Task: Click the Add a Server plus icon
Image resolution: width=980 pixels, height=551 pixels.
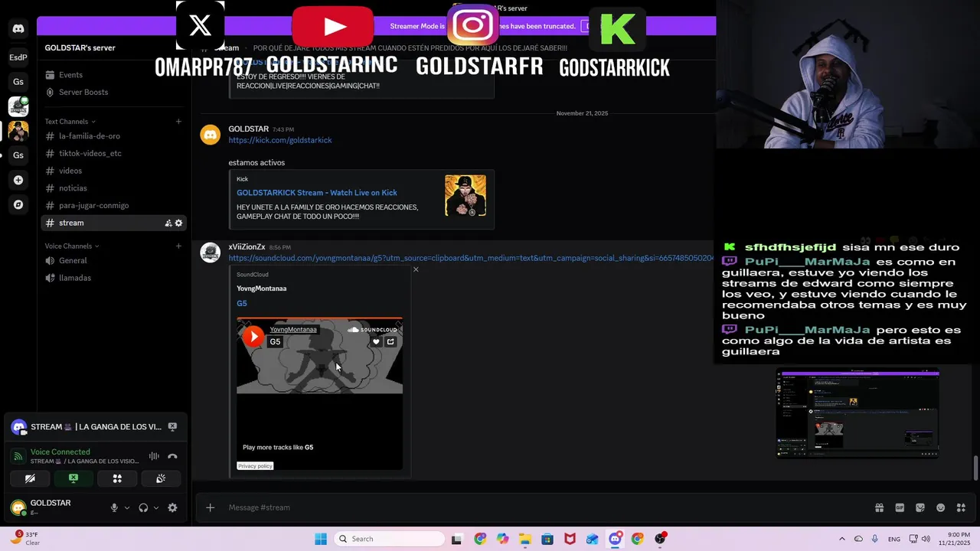Action: pos(18,180)
